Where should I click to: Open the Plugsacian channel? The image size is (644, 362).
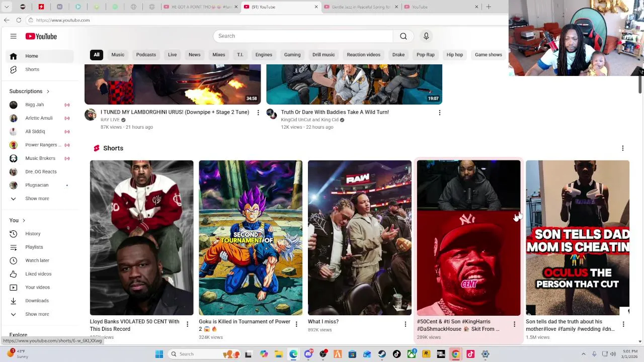tap(39, 185)
